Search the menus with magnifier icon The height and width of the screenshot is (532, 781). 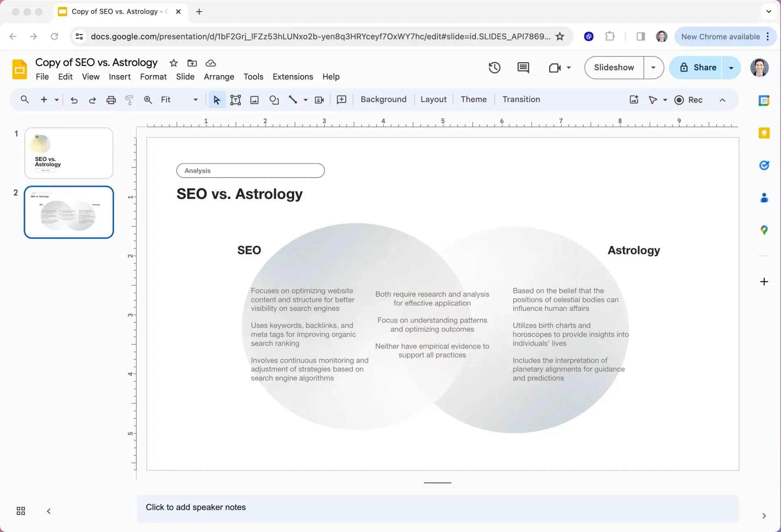coord(25,100)
